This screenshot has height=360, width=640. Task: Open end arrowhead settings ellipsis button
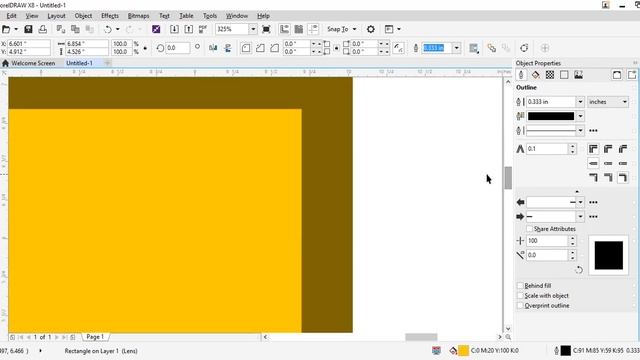click(593, 217)
